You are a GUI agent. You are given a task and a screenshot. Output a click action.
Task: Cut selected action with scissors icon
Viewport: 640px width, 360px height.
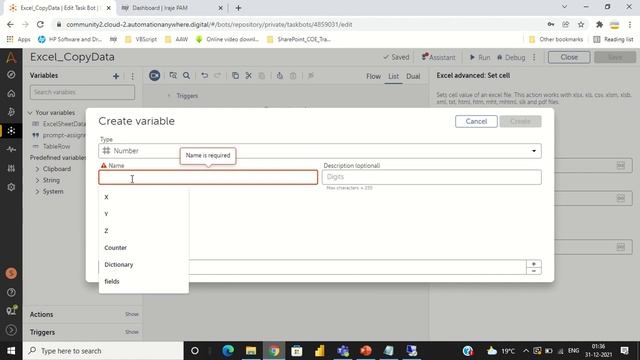coord(248,76)
